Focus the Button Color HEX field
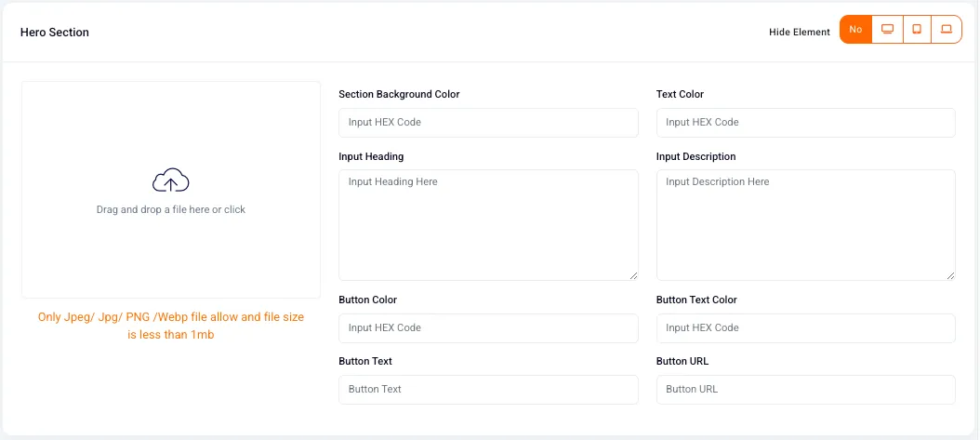Image resolution: width=980 pixels, height=440 pixels. click(x=488, y=328)
